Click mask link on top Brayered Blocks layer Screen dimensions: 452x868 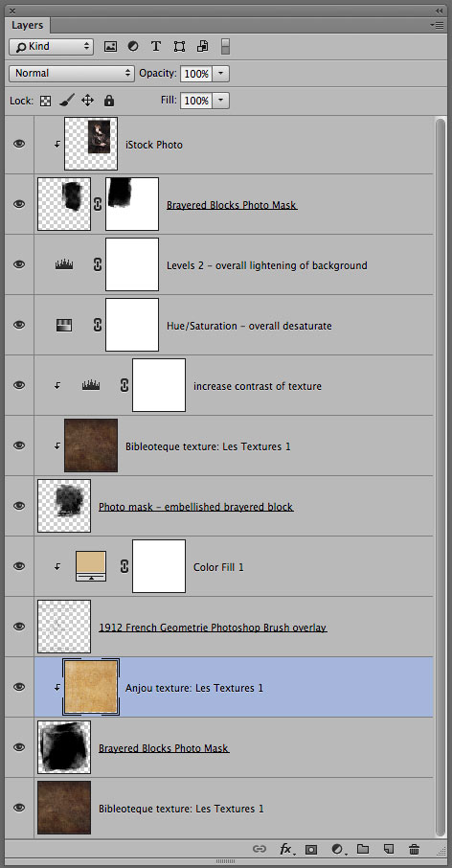pyautogui.click(x=98, y=204)
